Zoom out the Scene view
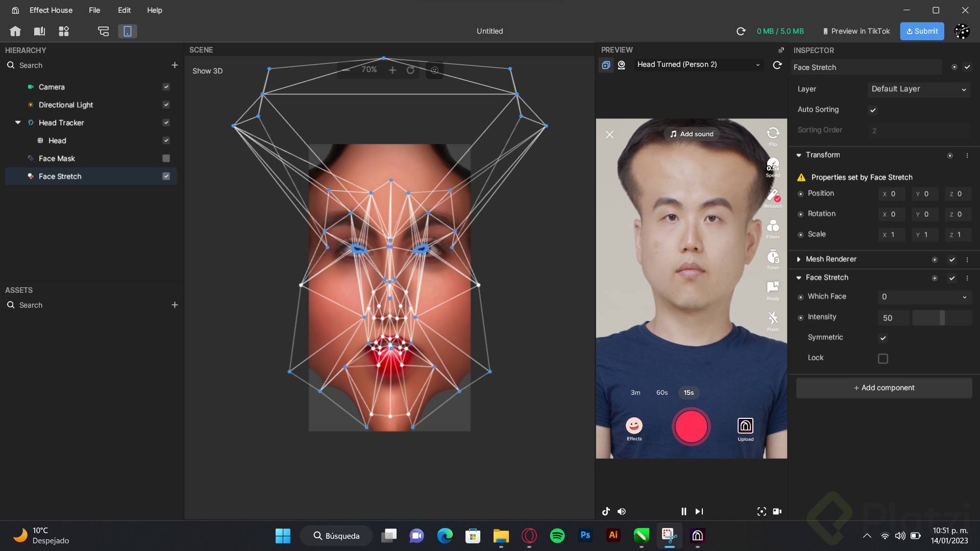The width and height of the screenshot is (980, 551). [346, 70]
